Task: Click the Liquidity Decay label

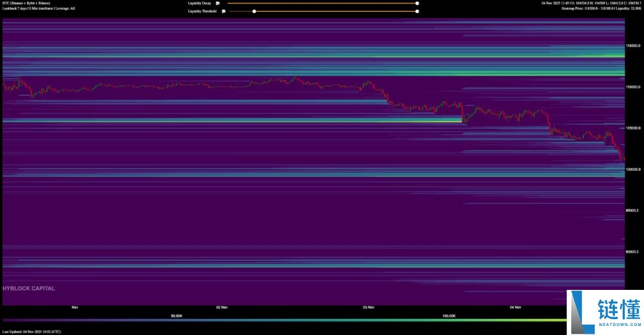Action: pyautogui.click(x=200, y=3)
